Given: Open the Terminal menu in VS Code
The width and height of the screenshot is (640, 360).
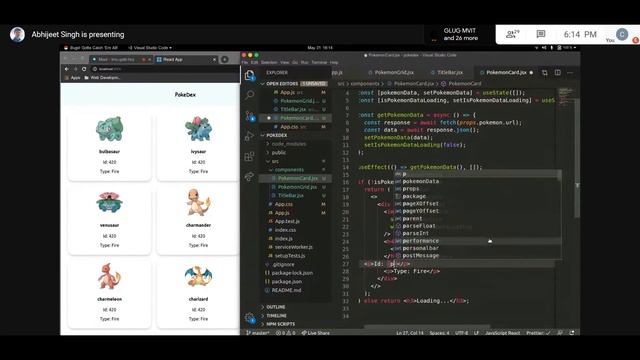Looking at the screenshot, I should (x=319, y=62).
